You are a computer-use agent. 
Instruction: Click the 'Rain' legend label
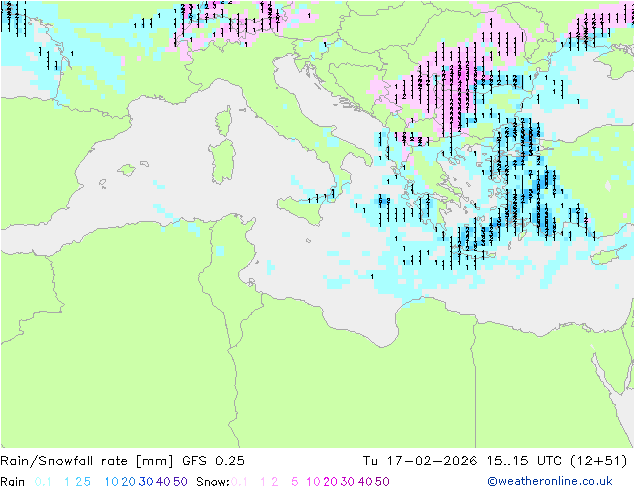coord(13,482)
